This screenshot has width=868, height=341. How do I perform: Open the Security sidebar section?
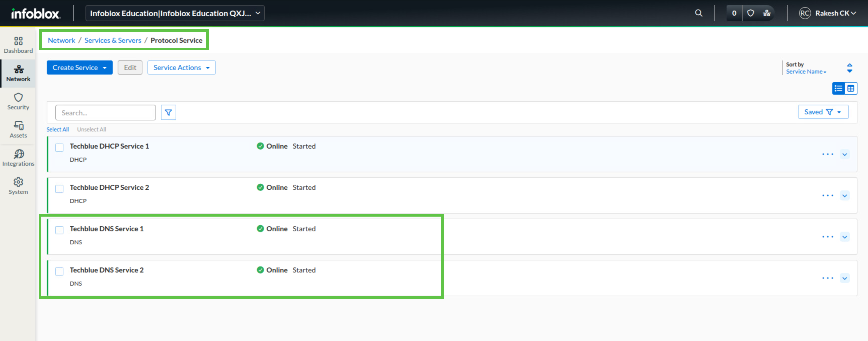(x=18, y=101)
